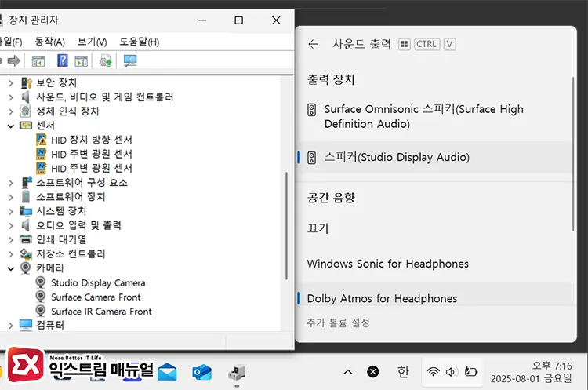Select the 소프트웨어 구성 요소 icon
Viewport: 588px width, 390px height.
(26, 182)
